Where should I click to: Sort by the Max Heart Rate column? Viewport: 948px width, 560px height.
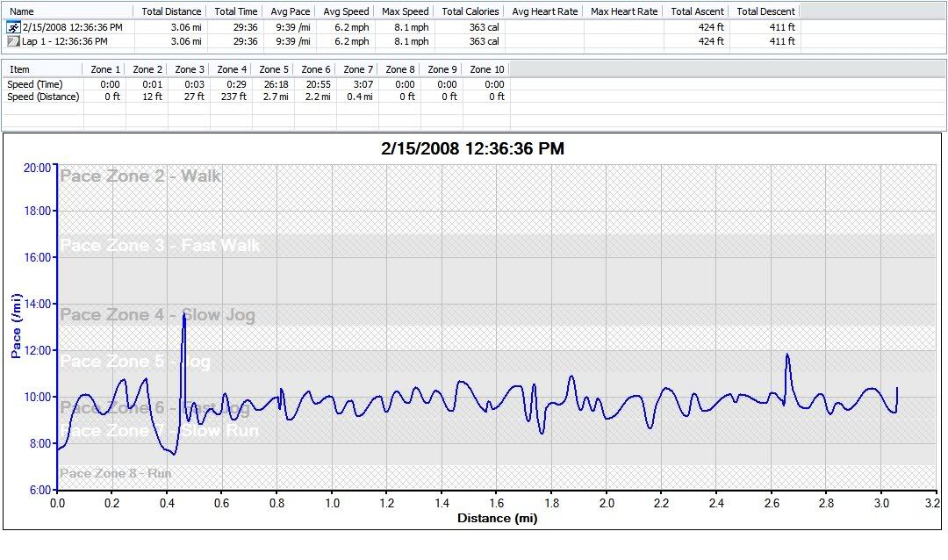point(624,11)
